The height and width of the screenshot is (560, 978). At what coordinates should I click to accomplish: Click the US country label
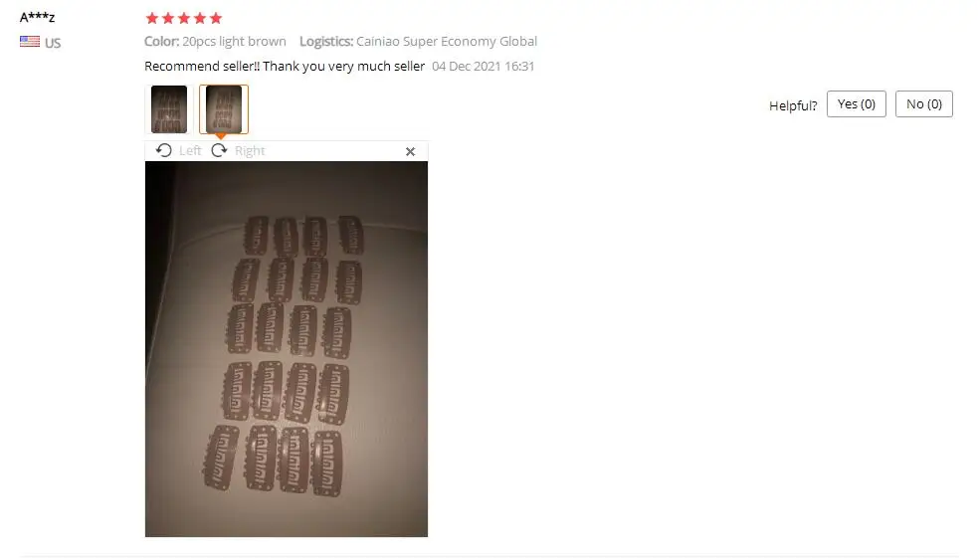[53, 43]
